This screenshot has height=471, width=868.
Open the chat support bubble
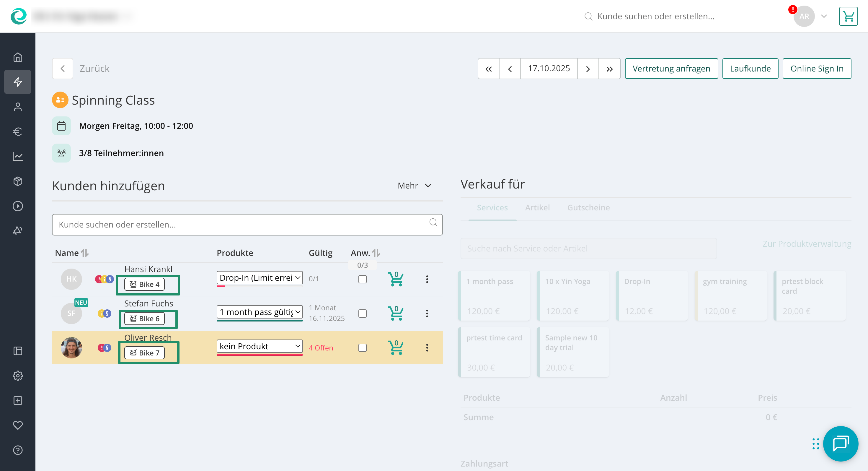point(840,443)
